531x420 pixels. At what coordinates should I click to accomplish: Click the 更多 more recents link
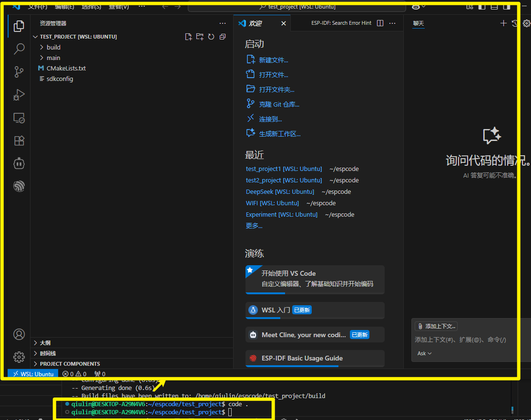pos(254,226)
